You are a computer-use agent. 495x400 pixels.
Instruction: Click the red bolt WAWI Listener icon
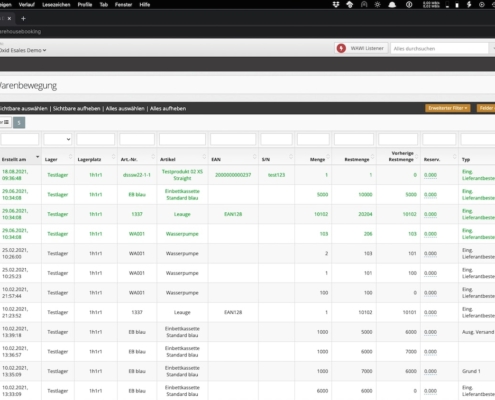(x=341, y=48)
